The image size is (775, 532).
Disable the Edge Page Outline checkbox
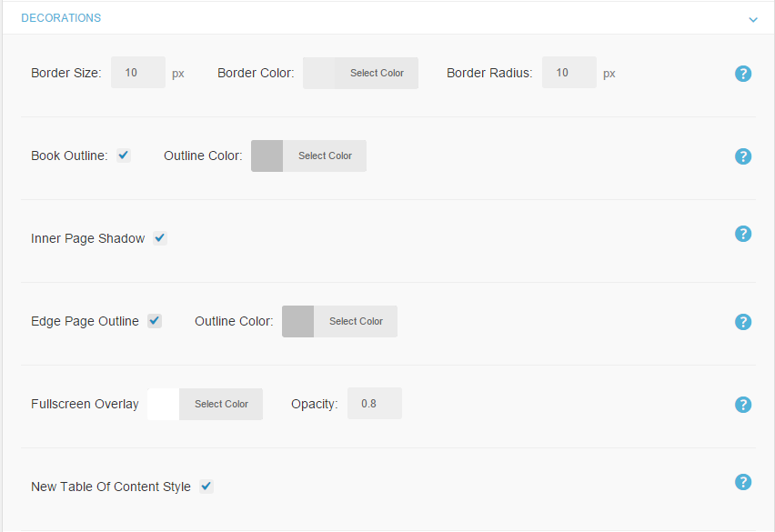point(155,321)
